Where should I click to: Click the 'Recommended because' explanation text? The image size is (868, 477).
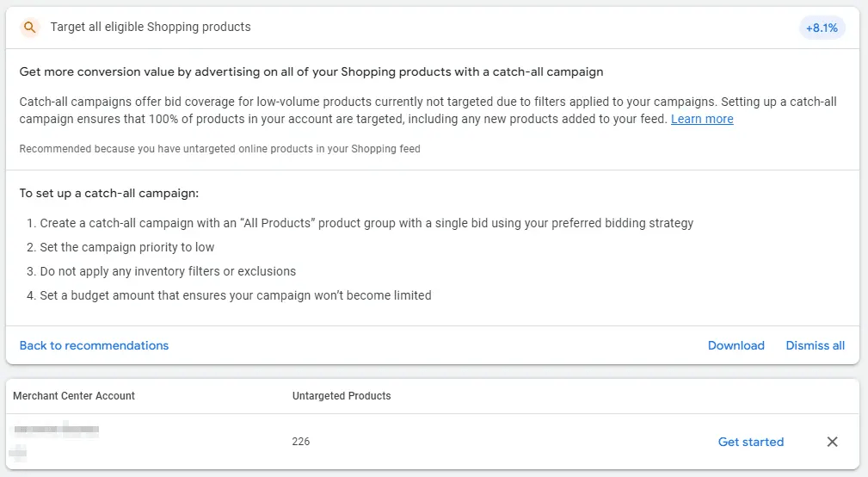point(219,149)
